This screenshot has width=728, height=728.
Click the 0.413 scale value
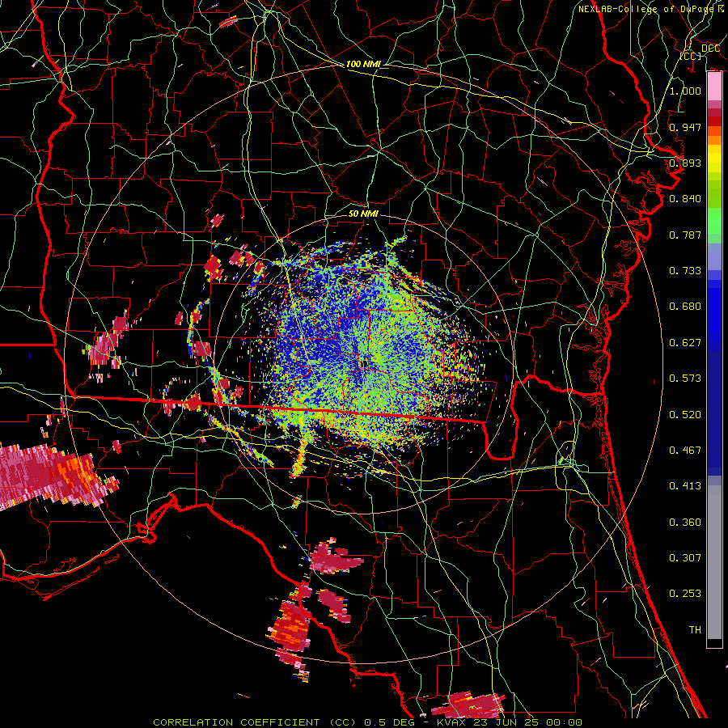click(685, 486)
